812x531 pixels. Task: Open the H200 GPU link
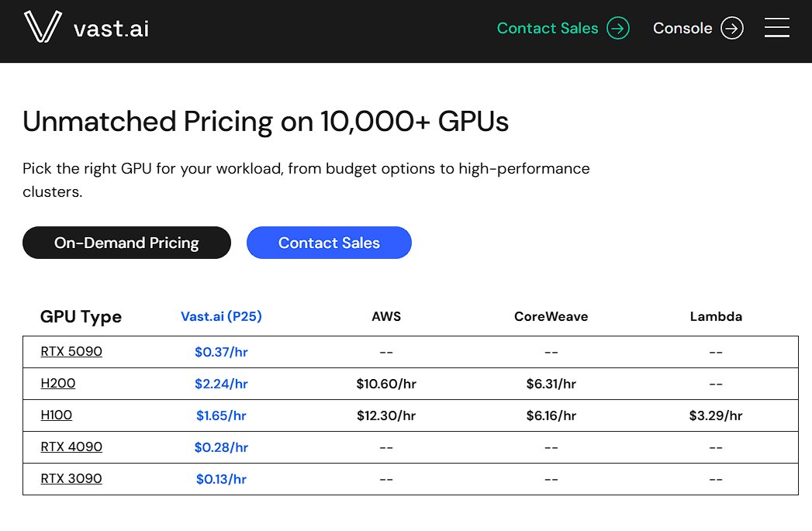coord(58,384)
